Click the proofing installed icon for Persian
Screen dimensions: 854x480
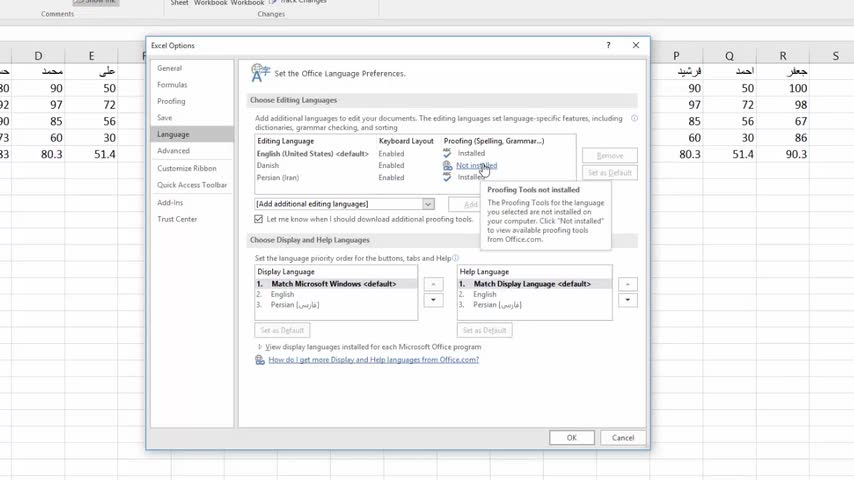tap(447, 177)
